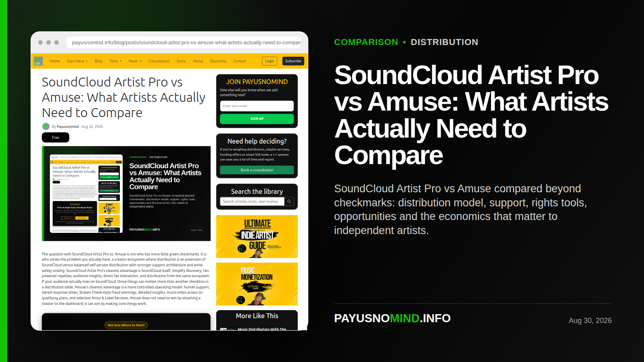Click the article featured comparison image
The image size is (644, 362).
(x=126, y=193)
